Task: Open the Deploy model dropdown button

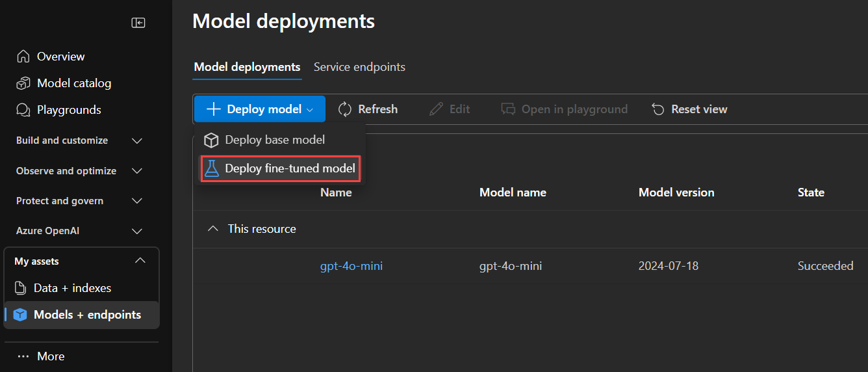Action: (x=260, y=109)
